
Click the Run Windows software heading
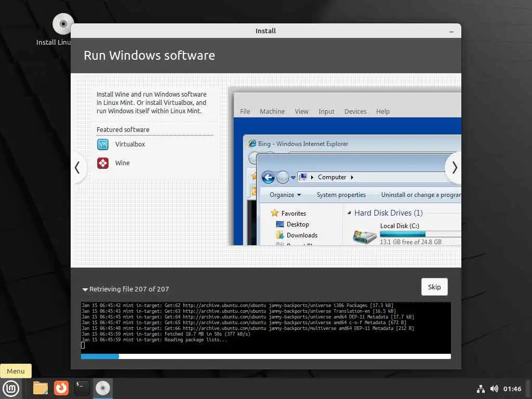149,55
